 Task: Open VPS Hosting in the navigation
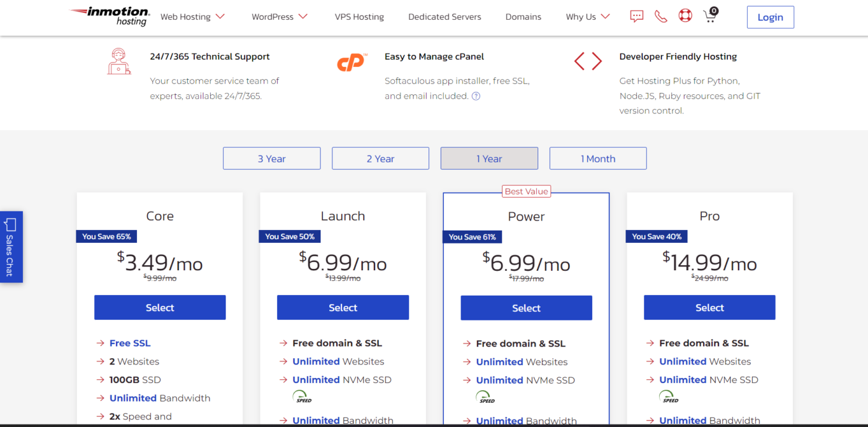click(x=359, y=17)
